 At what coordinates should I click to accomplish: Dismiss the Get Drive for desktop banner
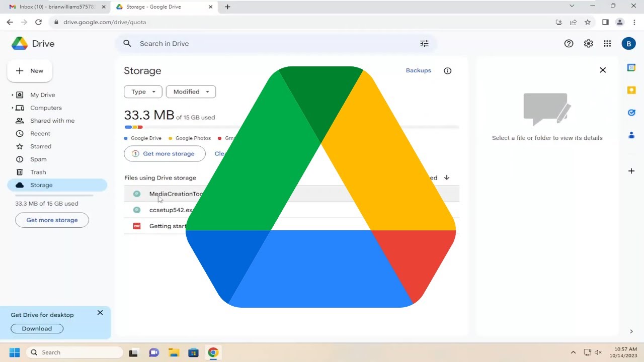click(x=100, y=313)
